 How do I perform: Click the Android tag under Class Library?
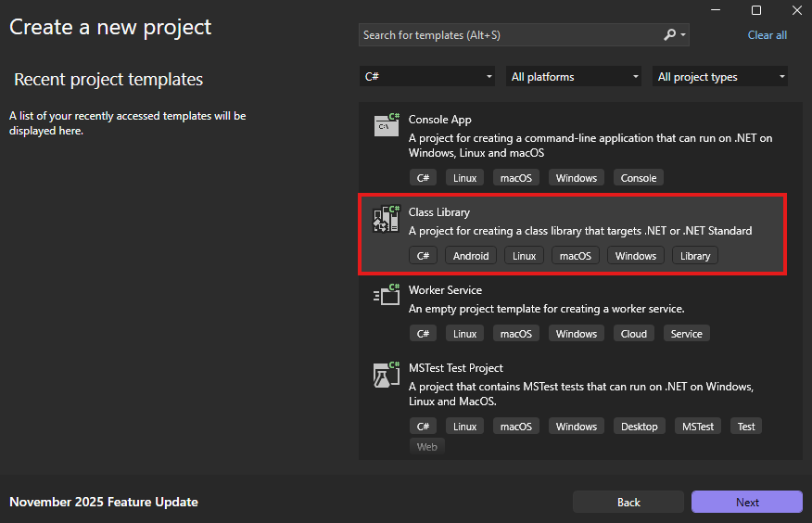point(471,256)
